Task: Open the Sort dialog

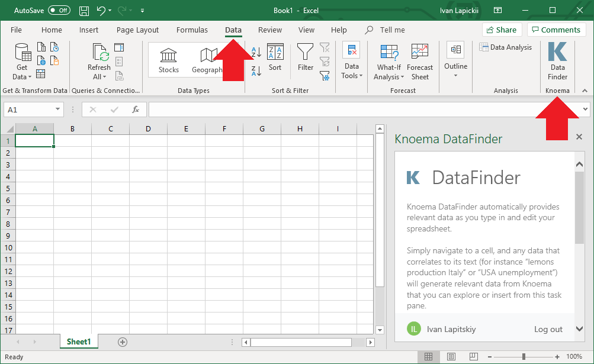Action: click(275, 57)
